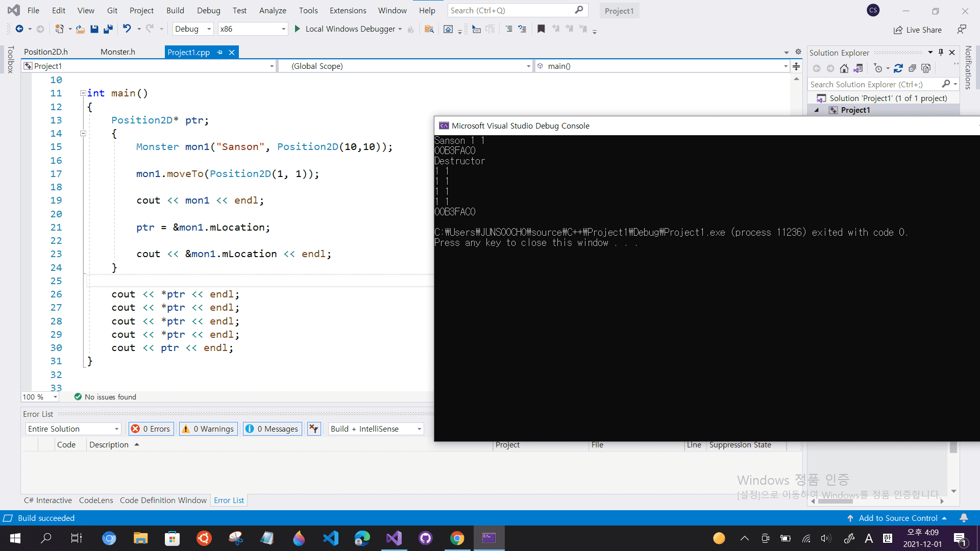Toggle the 0 Errors filter
Viewport: 980px width, 551px height.
coord(151,429)
